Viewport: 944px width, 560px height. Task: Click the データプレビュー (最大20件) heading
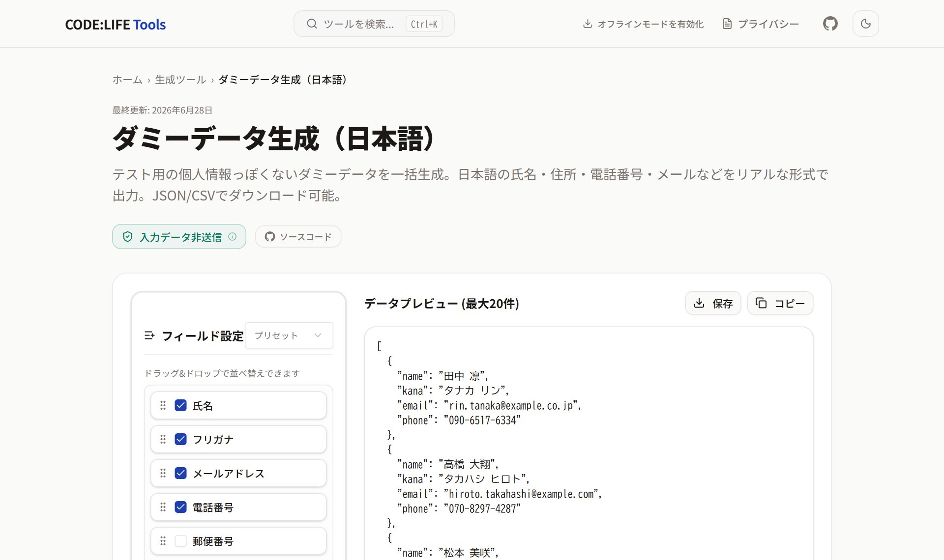442,304
